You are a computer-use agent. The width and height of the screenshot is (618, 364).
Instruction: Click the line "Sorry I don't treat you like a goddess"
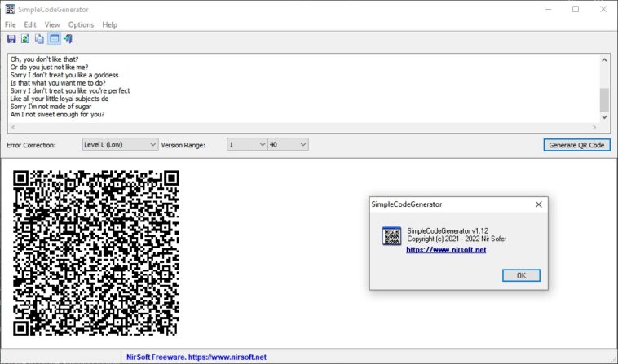click(x=64, y=75)
